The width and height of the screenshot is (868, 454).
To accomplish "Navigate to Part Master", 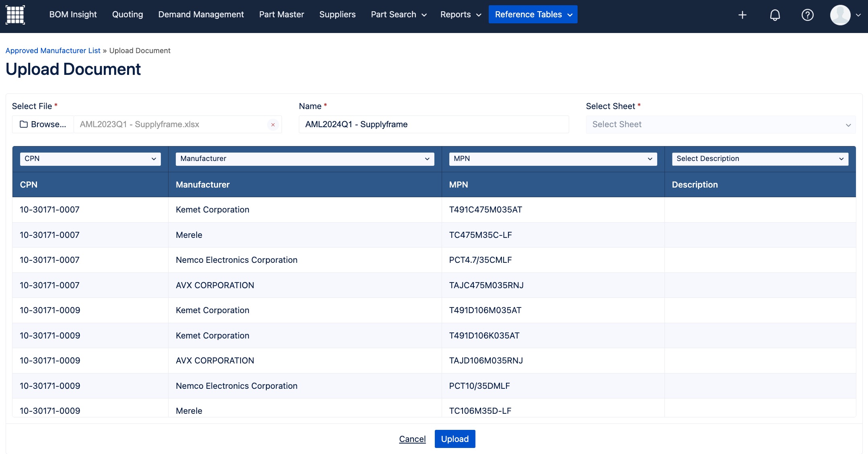I will coord(282,14).
